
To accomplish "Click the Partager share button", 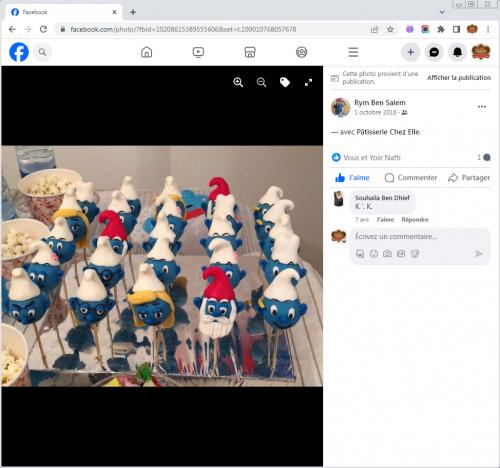I will (469, 178).
